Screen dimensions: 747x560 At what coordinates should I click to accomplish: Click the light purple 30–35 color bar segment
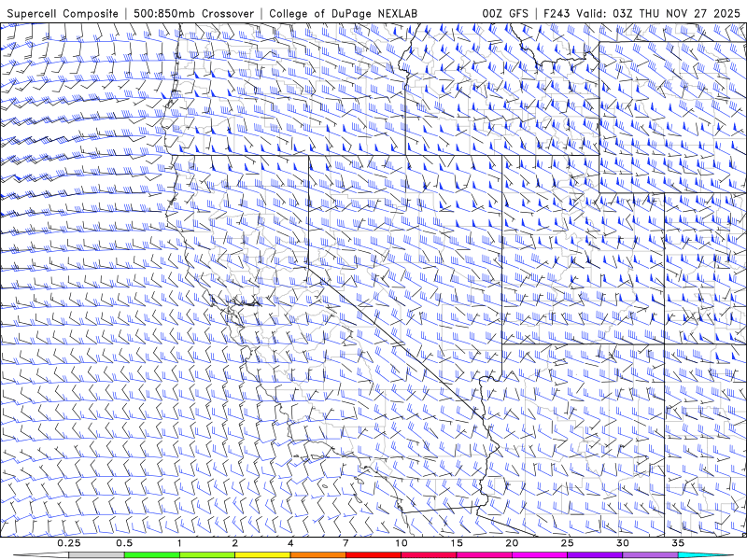pyautogui.click(x=650, y=555)
